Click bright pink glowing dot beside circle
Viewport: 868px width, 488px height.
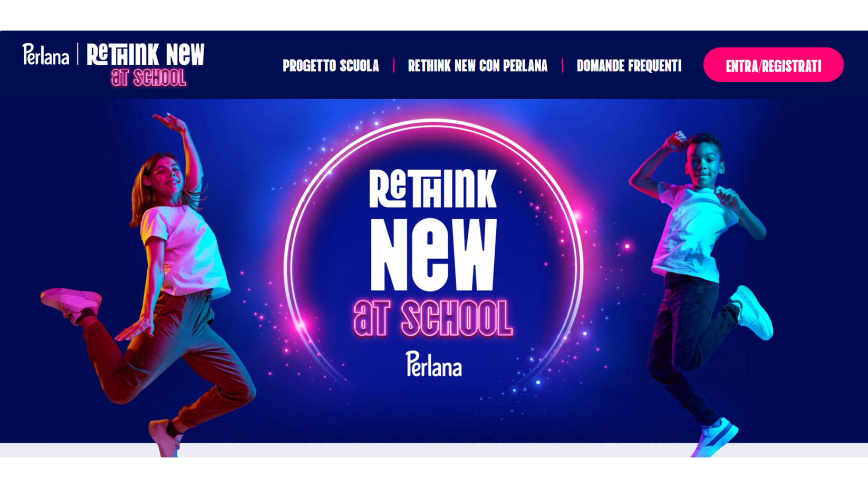[x=627, y=246]
